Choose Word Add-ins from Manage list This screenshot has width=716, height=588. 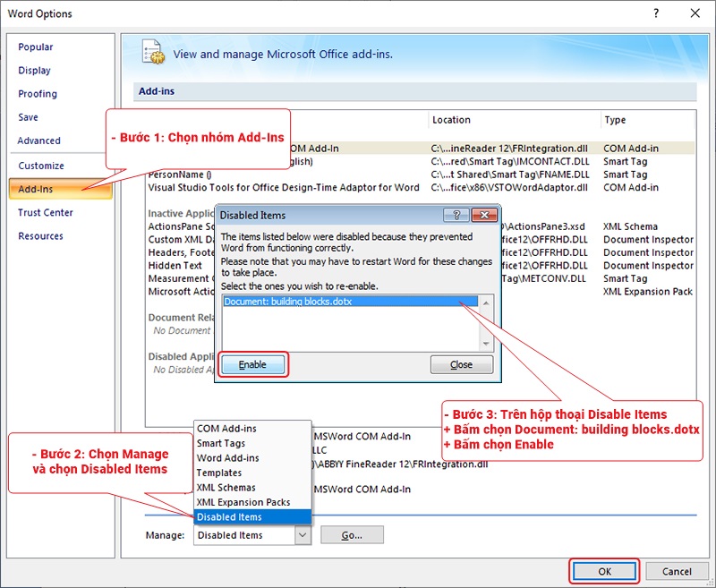click(252, 458)
